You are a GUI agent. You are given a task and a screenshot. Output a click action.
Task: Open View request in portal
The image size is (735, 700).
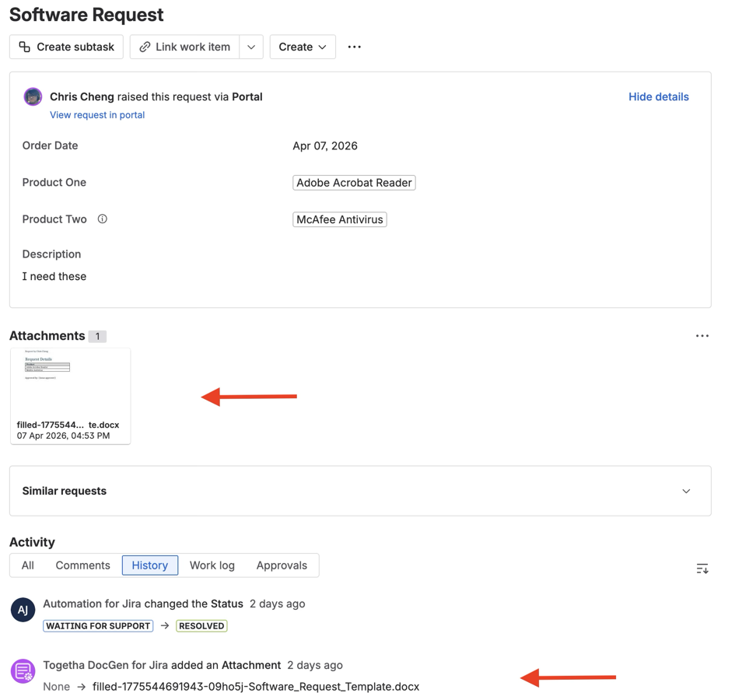pos(96,114)
